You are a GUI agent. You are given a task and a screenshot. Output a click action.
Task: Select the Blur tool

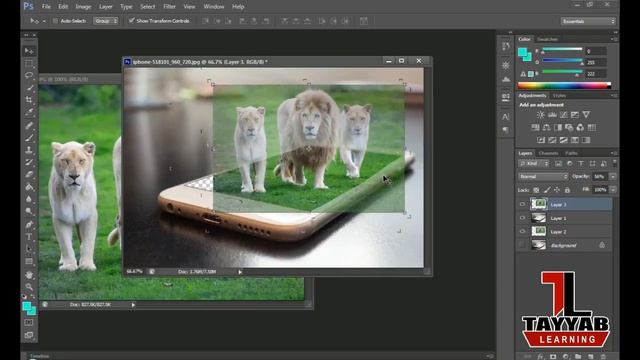[29, 199]
